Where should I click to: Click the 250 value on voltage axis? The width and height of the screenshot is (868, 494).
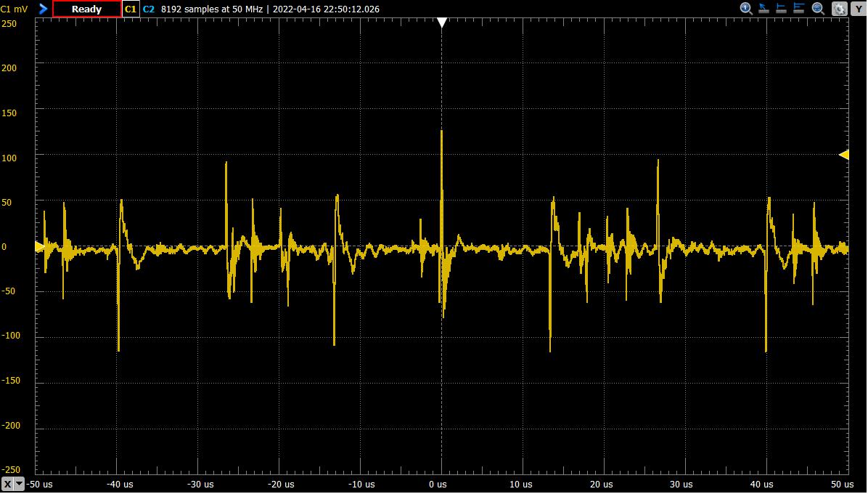point(9,24)
